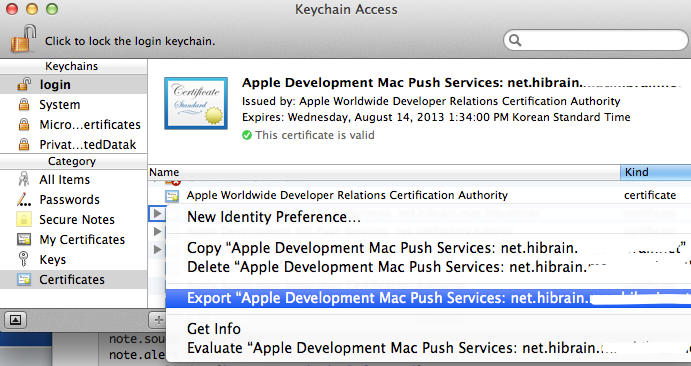Screen dimensions: 691x366
Task: Expand the third certificate disclosure triangle
Action: click(157, 249)
